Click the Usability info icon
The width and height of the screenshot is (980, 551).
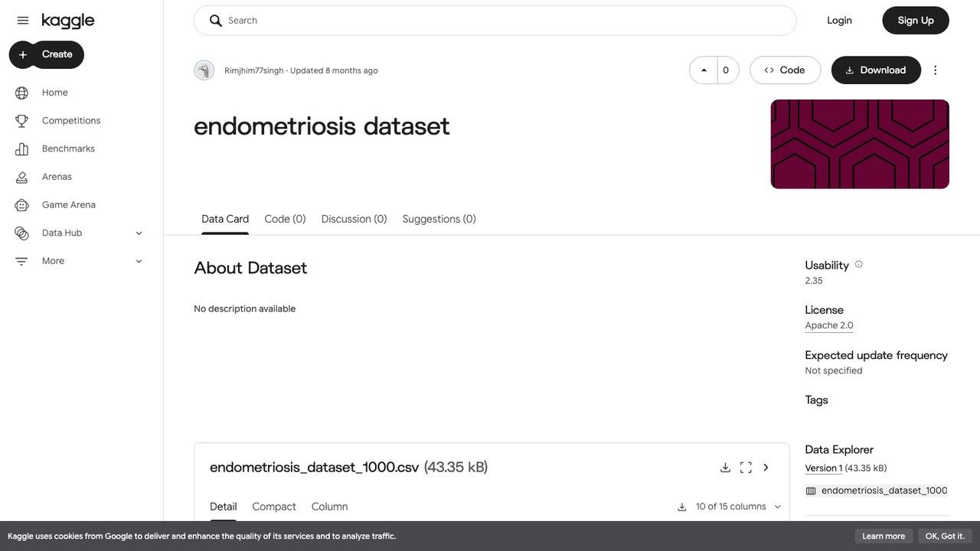click(x=858, y=265)
